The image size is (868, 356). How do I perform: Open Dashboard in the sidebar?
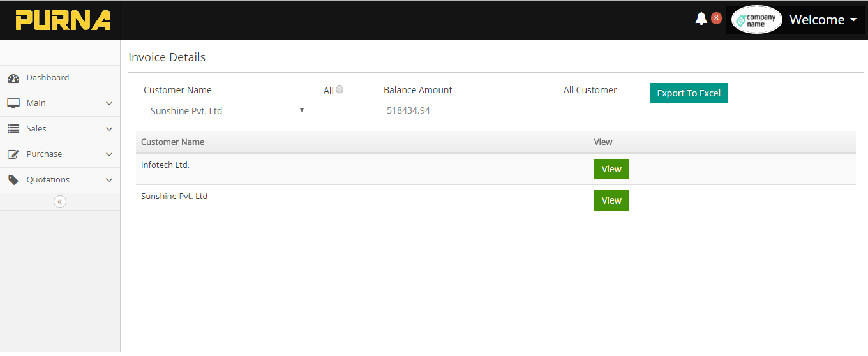(60, 78)
